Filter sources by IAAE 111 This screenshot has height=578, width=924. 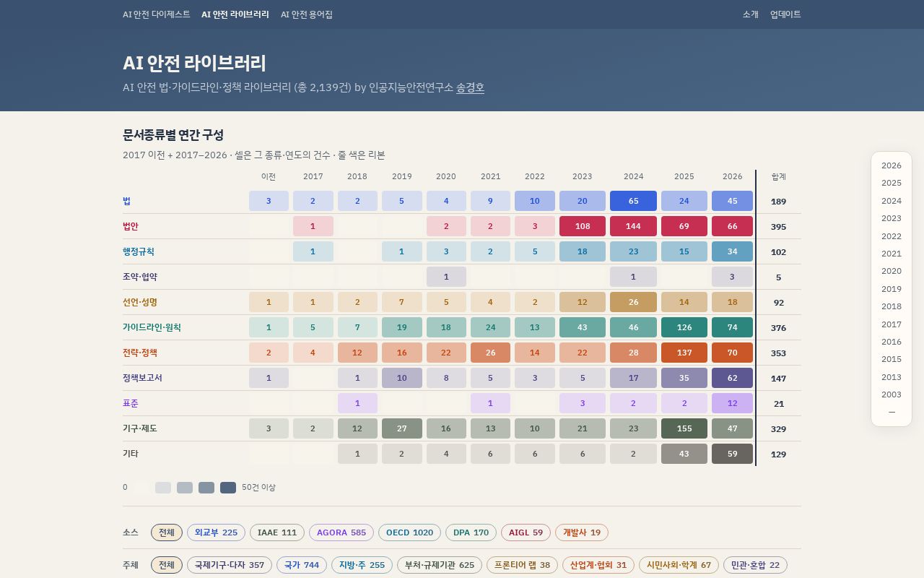click(x=277, y=532)
